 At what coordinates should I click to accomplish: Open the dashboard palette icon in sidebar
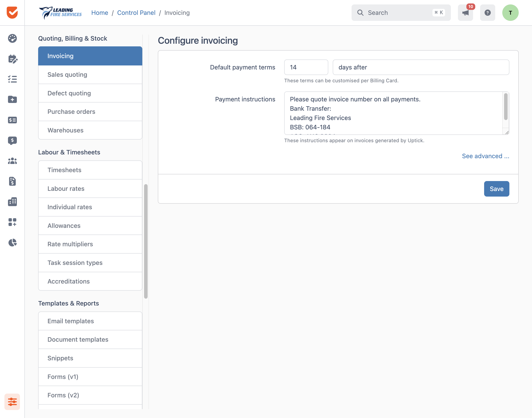tap(12, 38)
